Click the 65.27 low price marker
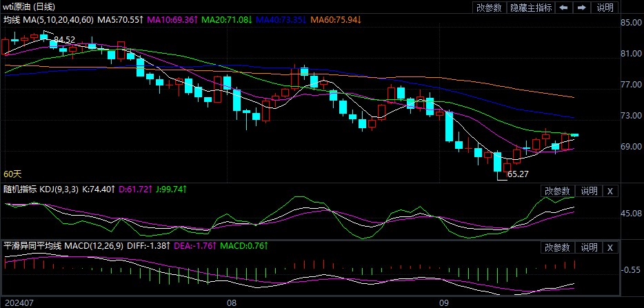This screenshot has width=644, height=308. (517, 175)
